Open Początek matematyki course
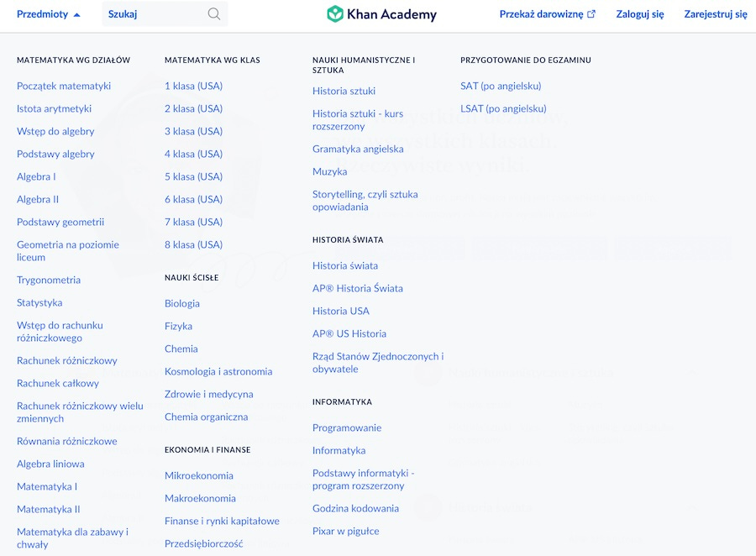Image resolution: width=756 pixels, height=556 pixels. tap(64, 86)
